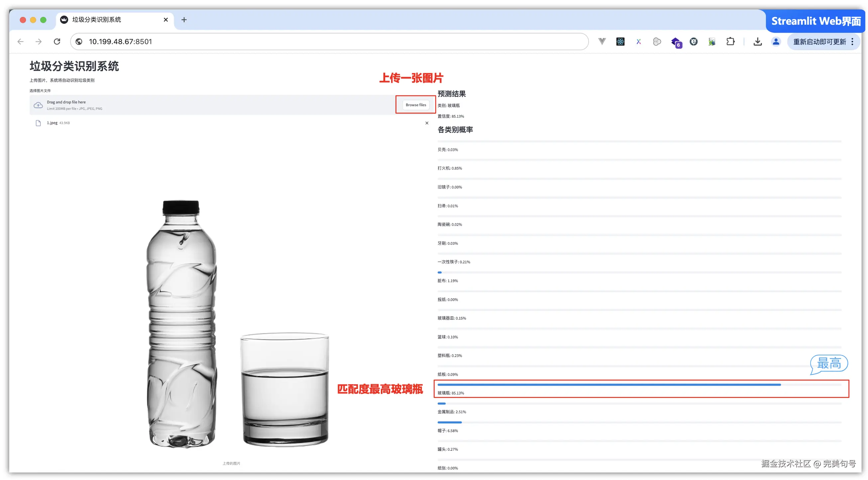Click the user profile avatar icon

click(776, 42)
